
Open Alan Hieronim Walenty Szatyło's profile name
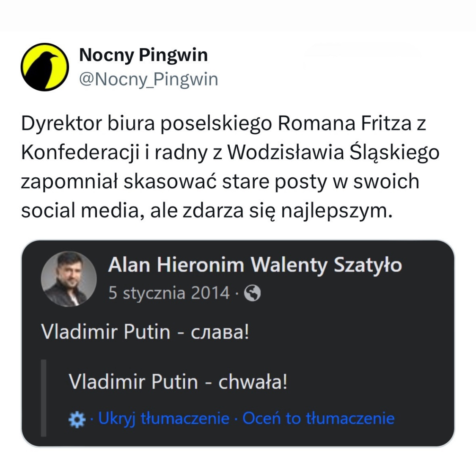click(x=255, y=265)
